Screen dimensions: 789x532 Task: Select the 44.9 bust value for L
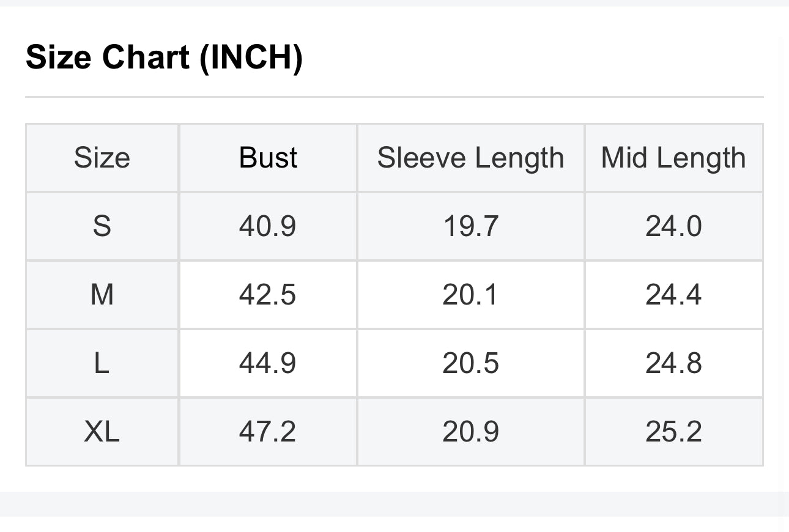coord(268,363)
